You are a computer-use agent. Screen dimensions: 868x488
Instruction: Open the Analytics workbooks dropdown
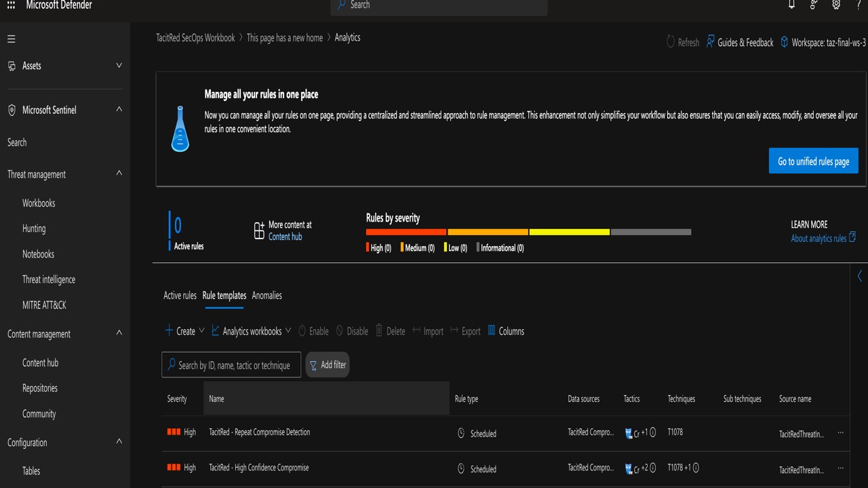pyautogui.click(x=252, y=331)
